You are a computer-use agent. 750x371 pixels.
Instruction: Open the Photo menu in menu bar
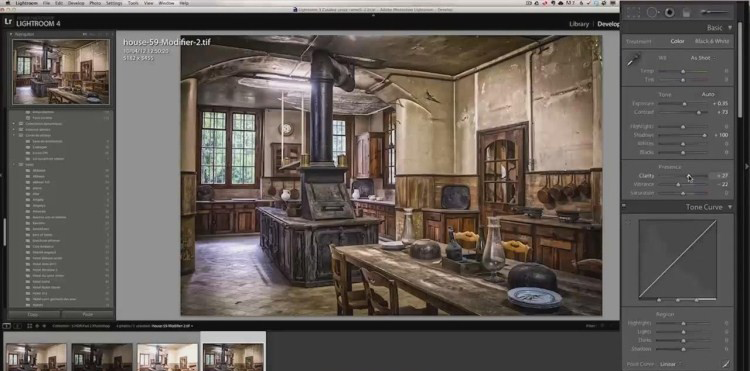pyautogui.click(x=95, y=3)
